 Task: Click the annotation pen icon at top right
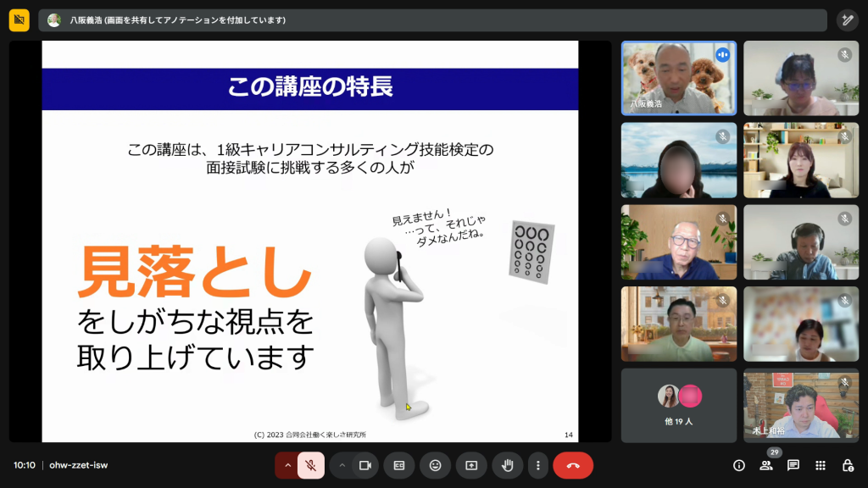(847, 19)
